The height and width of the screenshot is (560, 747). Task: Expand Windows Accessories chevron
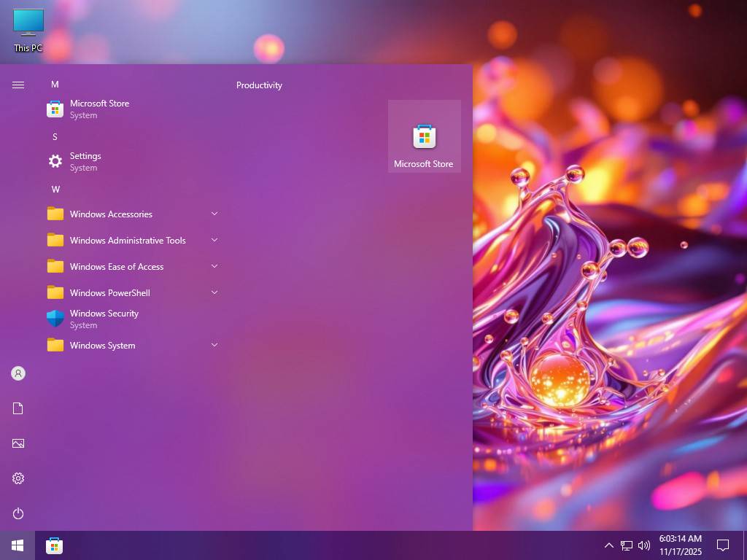(214, 214)
